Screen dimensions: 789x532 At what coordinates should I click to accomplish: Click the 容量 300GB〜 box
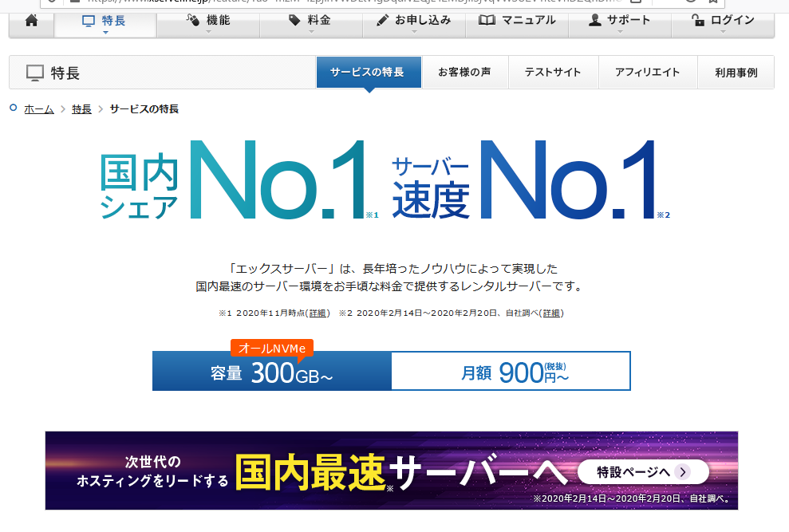(x=272, y=372)
